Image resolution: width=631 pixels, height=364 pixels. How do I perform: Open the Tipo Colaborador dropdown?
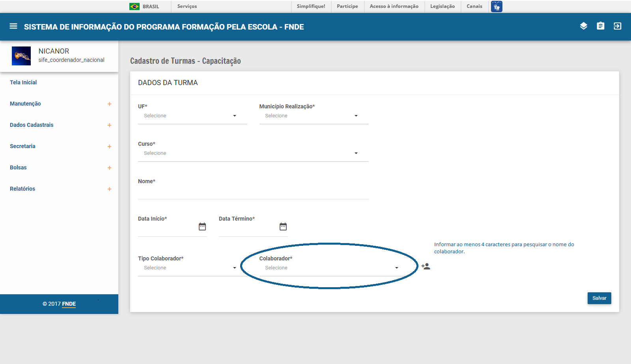tap(192, 268)
